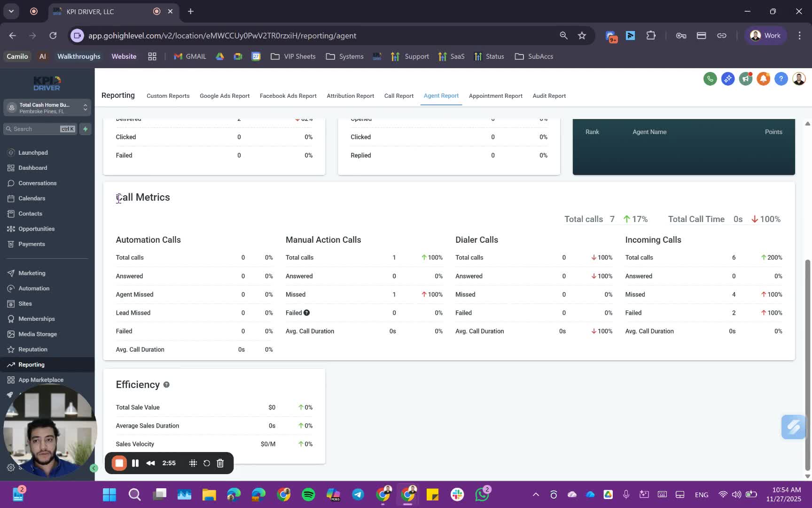The width and height of the screenshot is (812, 508).
Task: Click the restart recording icon
Action: click(x=206, y=463)
